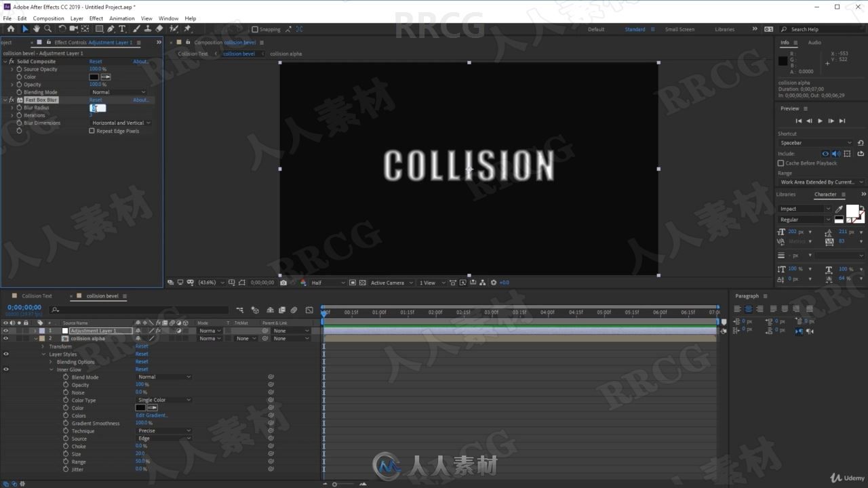
Task: Select the Horizontal Type tool
Action: [122, 29]
